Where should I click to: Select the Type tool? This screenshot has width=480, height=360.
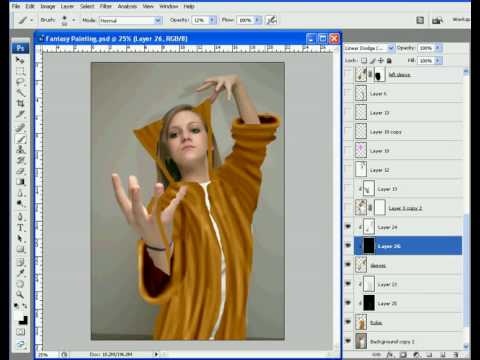pyautogui.click(x=20, y=228)
